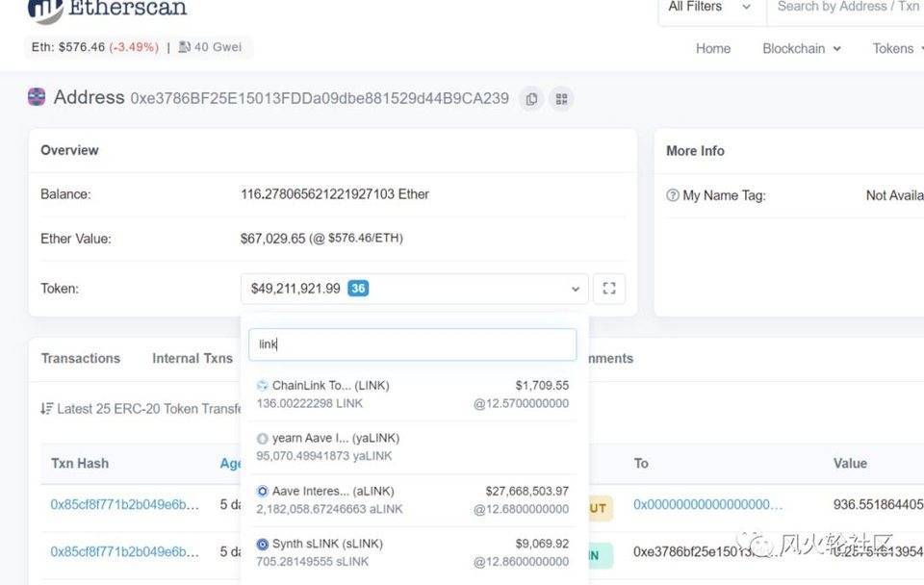Click the token search field containing link
Image resolution: width=924 pixels, height=585 pixels.
tap(412, 344)
